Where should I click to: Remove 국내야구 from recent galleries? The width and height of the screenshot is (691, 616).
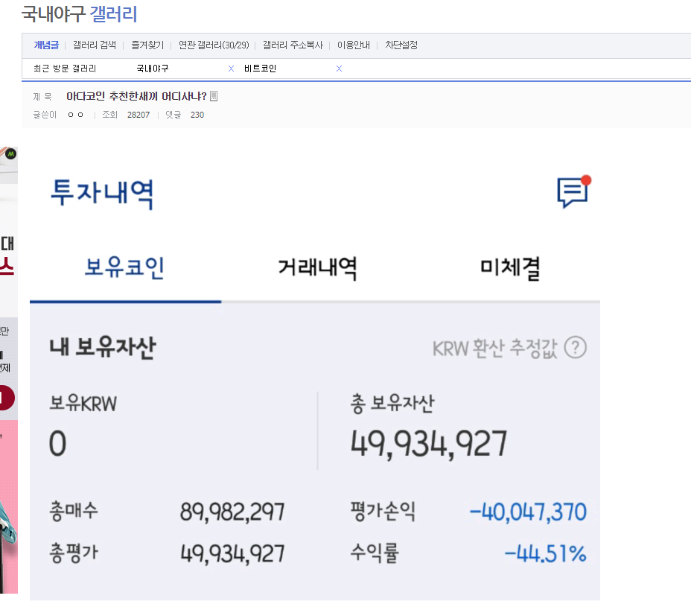click(x=231, y=69)
